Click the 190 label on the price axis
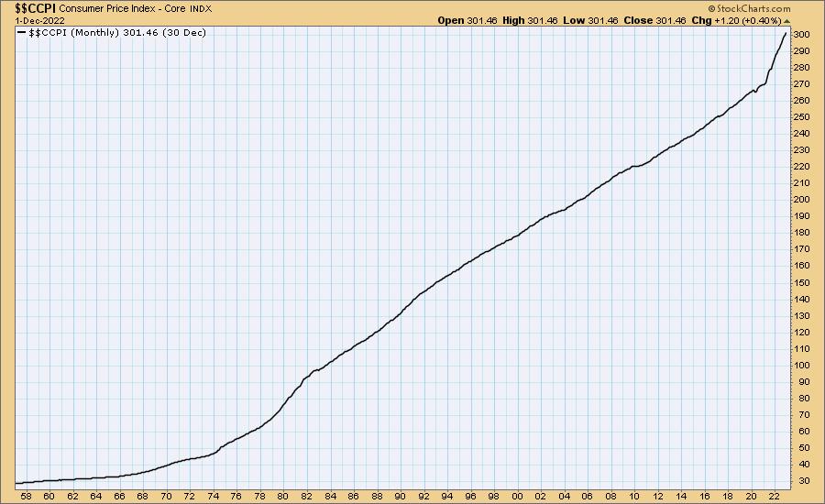 tap(802, 216)
